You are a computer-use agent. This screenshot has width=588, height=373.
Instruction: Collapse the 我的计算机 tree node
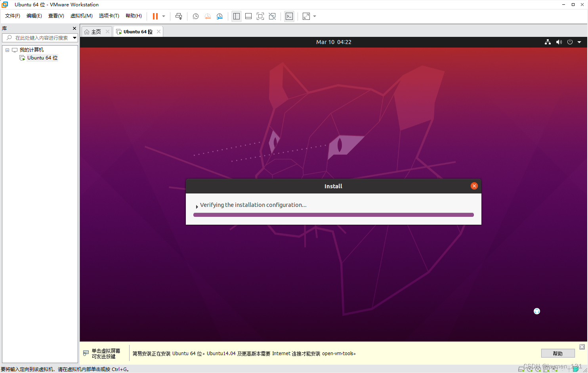coord(7,50)
